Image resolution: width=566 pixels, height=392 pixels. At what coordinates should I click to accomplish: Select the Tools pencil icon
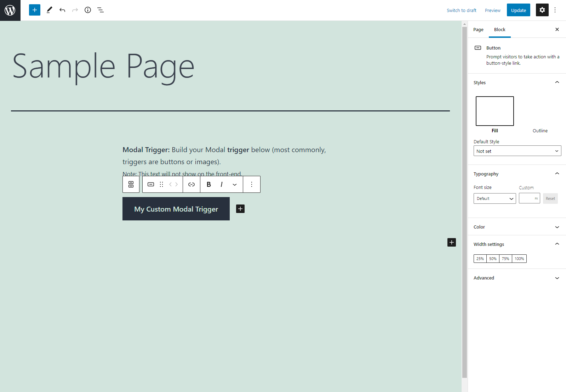pyautogui.click(x=50, y=10)
